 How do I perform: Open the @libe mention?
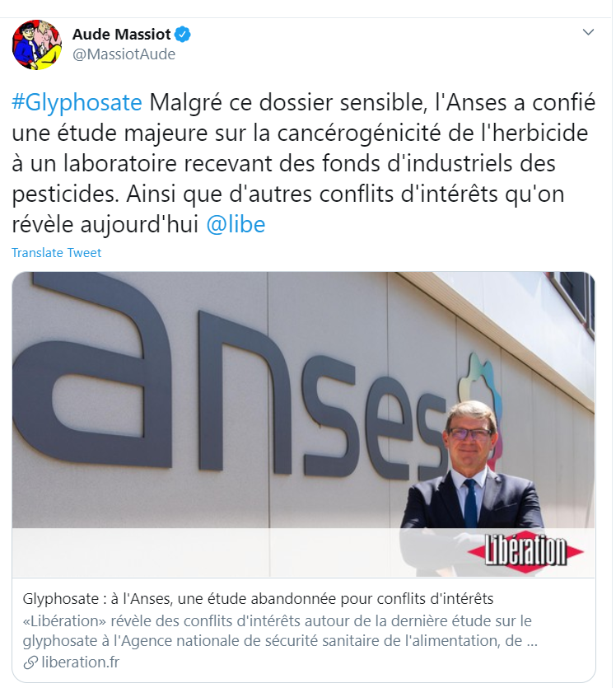(236, 225)
